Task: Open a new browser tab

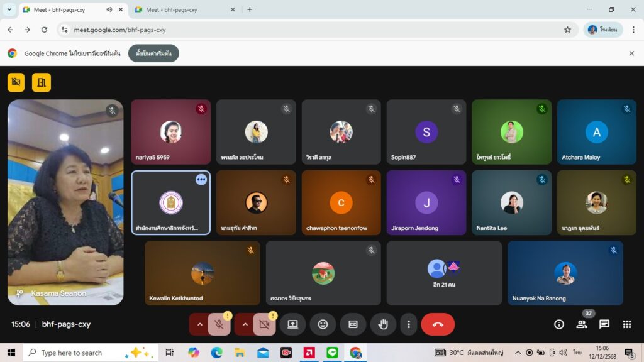Action: tap(250, 9)
